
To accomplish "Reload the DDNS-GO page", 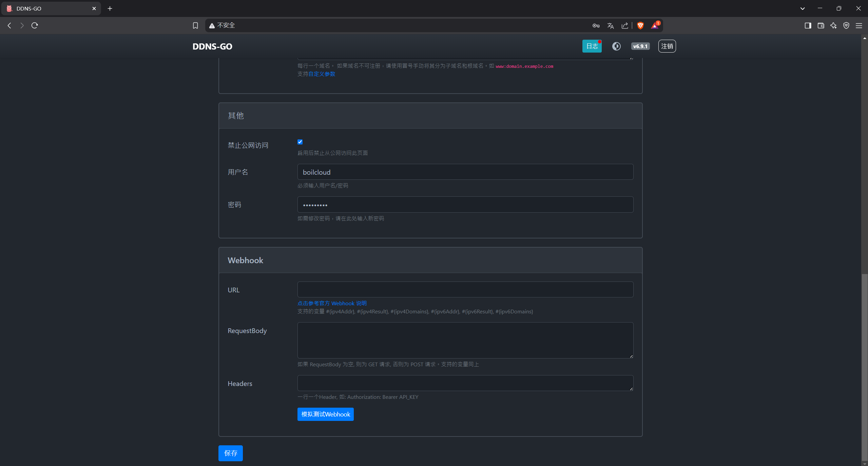I will coord(35,25).
